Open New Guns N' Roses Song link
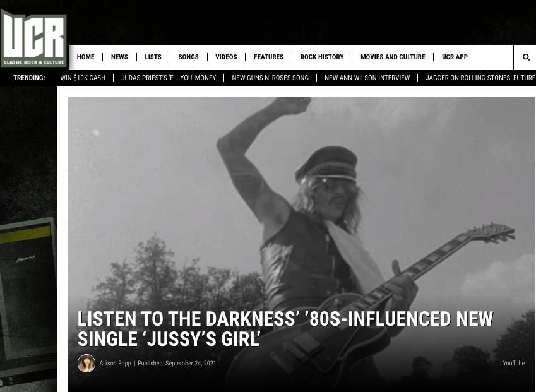Image resolution: width=536 pixels, height=392 pixels. pyautogui.click(x=270, y=78)
